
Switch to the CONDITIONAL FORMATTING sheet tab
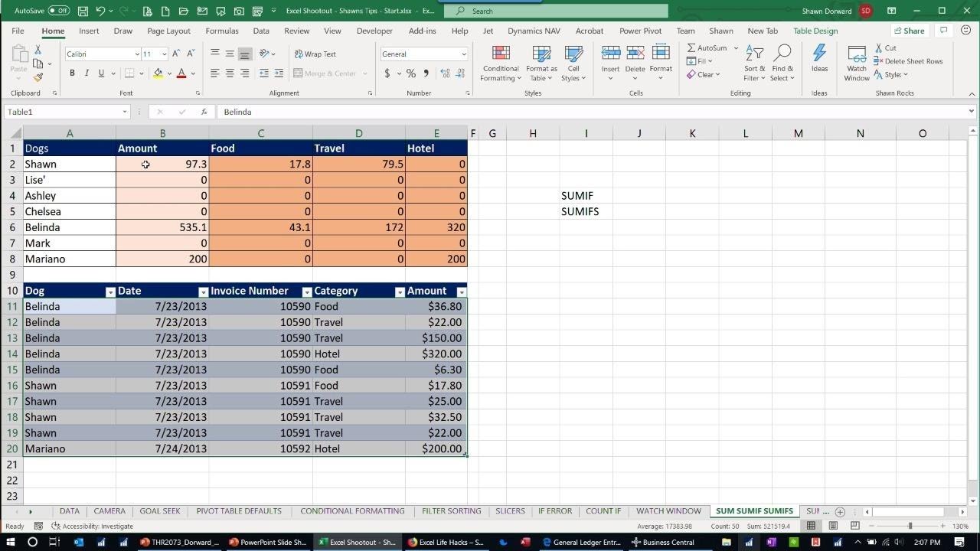click(x=352, y=511)
